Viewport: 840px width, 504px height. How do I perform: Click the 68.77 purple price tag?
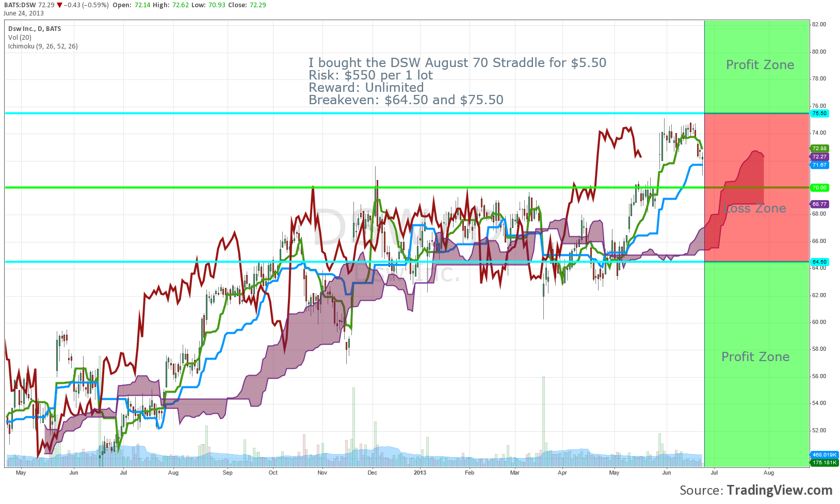(819, 204)
